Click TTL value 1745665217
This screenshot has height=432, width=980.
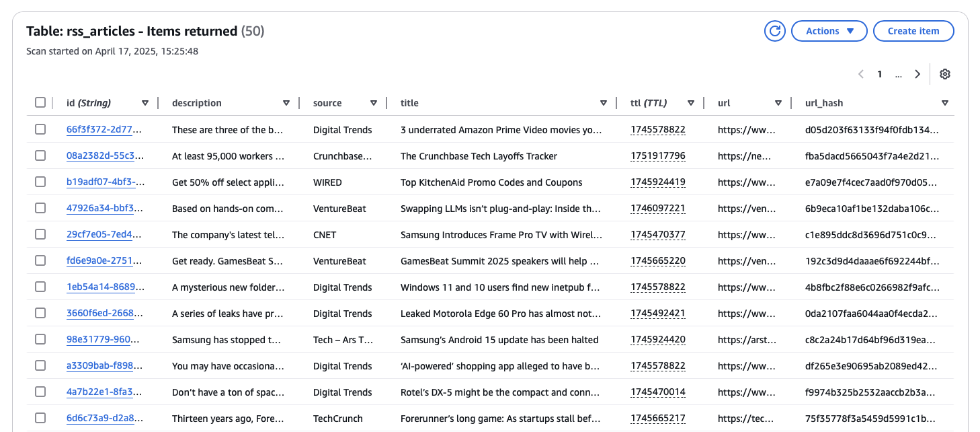coord(658,419)
